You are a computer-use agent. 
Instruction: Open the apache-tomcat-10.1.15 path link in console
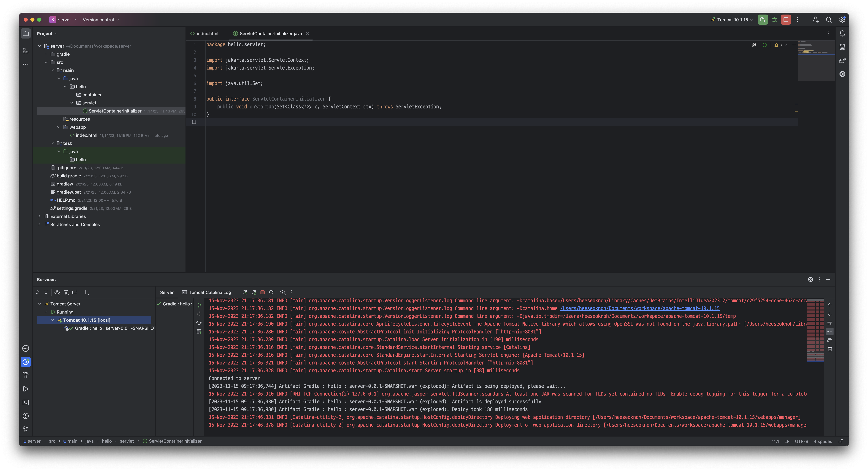click(640, 308)
